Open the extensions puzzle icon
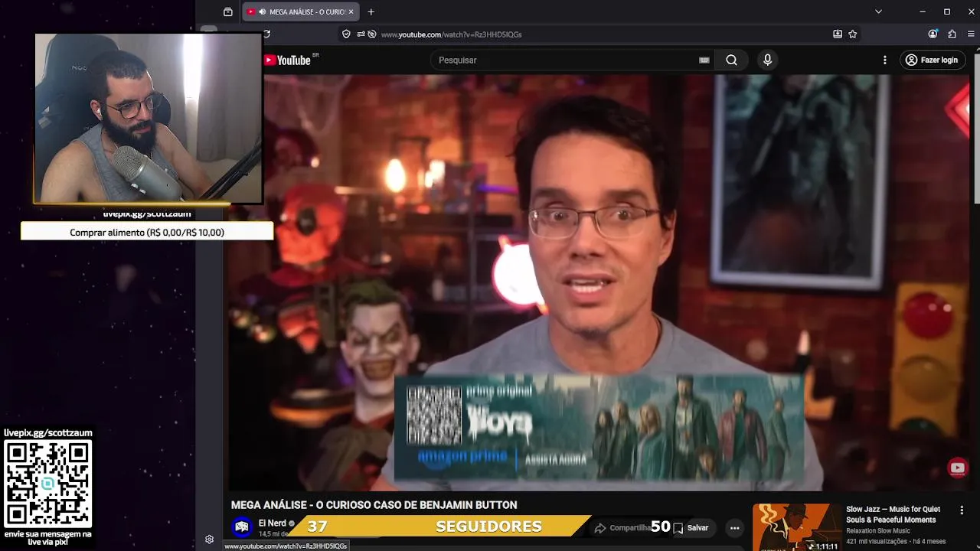Screen dimensions: 980x551 952,34
